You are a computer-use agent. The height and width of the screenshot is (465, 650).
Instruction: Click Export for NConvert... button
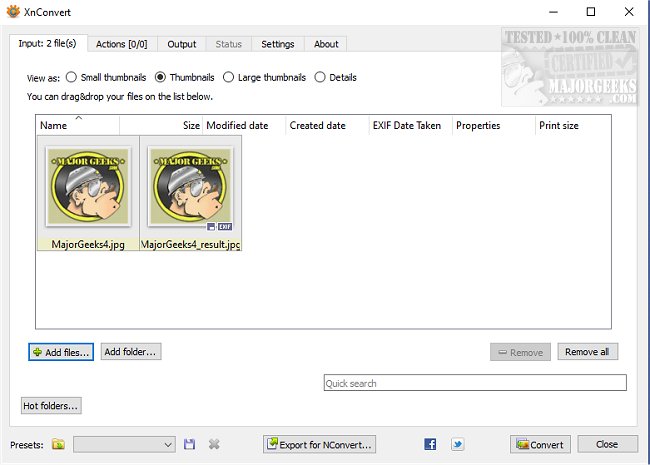tap(319, 444)
